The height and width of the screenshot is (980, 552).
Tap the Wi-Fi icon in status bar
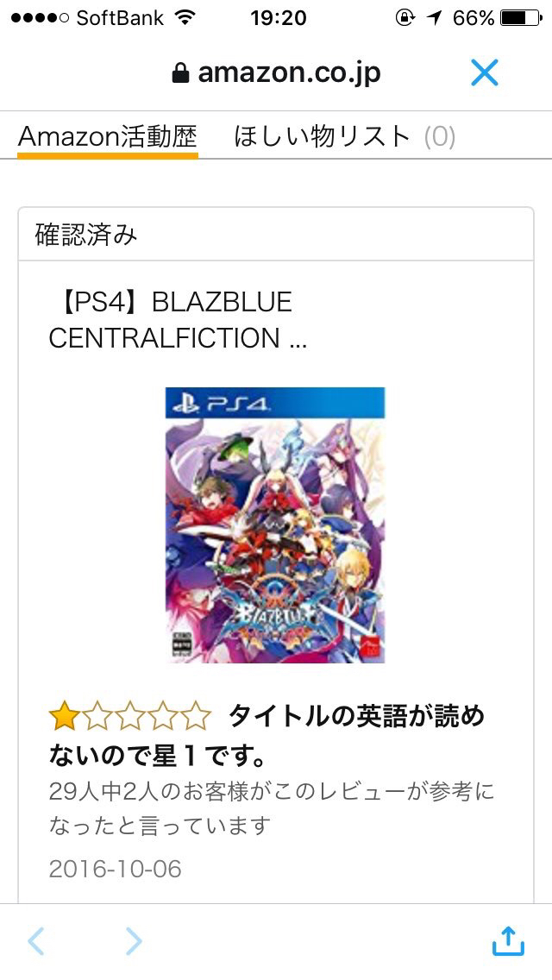click(x=185, y=17)
